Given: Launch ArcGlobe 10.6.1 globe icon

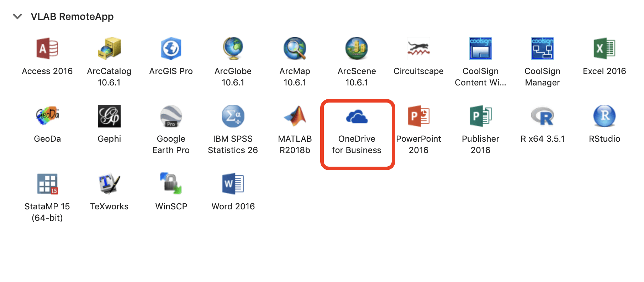Looking at the screenshot, I should point(233,48).
